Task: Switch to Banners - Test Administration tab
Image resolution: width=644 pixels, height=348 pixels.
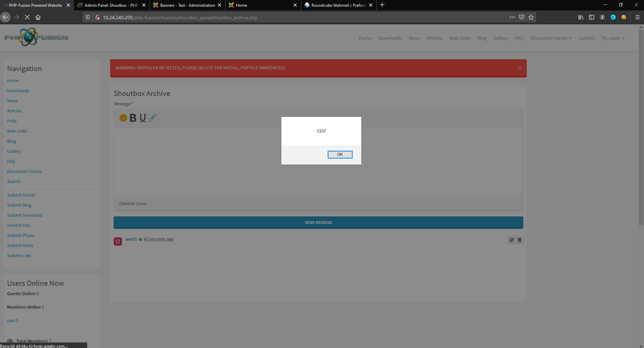Action: [x=188, y=5]
